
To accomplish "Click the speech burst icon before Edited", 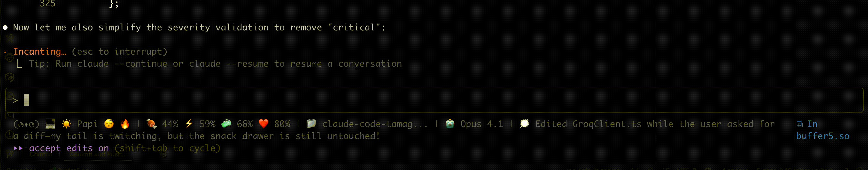I will (x=524, y=124).
